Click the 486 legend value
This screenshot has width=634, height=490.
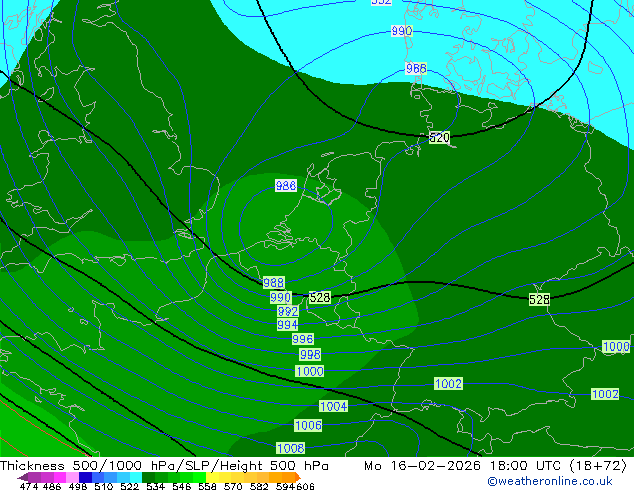point(52,486)
